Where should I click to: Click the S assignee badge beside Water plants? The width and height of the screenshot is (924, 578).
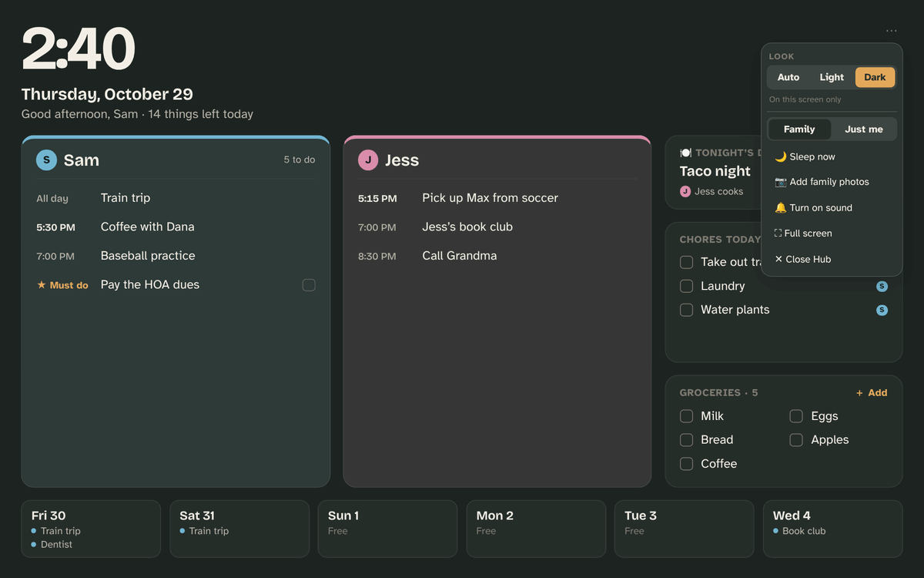882,310
